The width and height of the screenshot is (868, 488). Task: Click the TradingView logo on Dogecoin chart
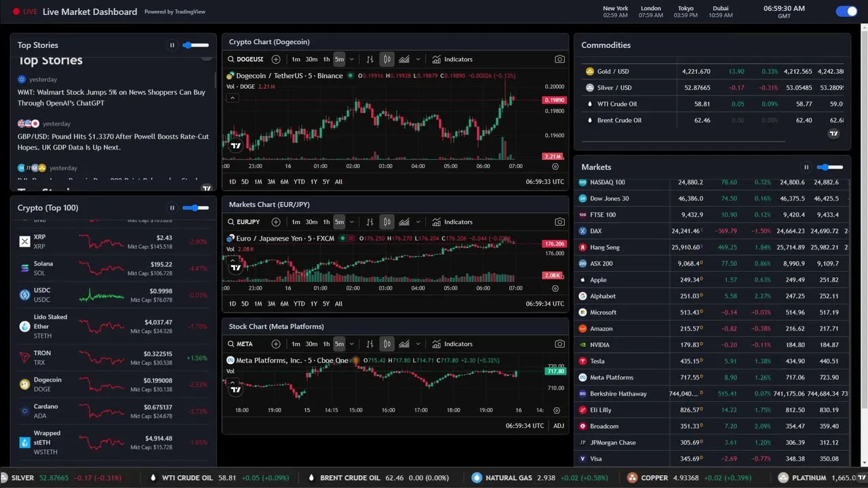(x=235, y=146)
